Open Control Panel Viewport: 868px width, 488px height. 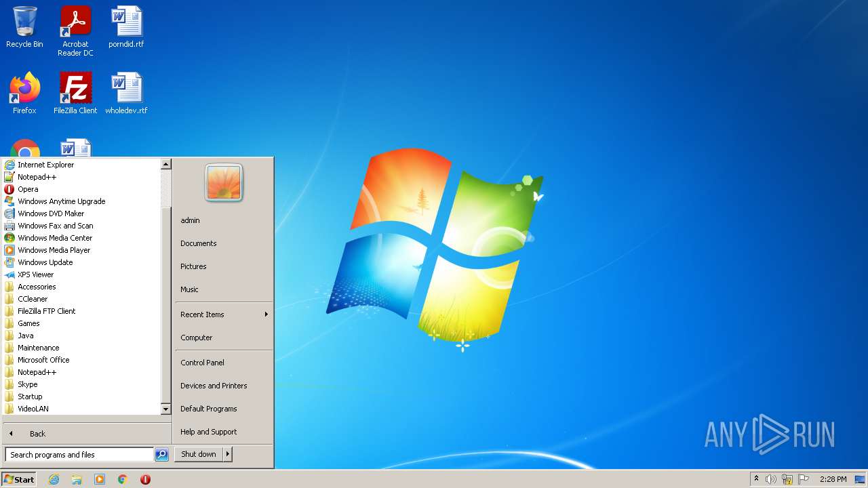pos(224,363)
